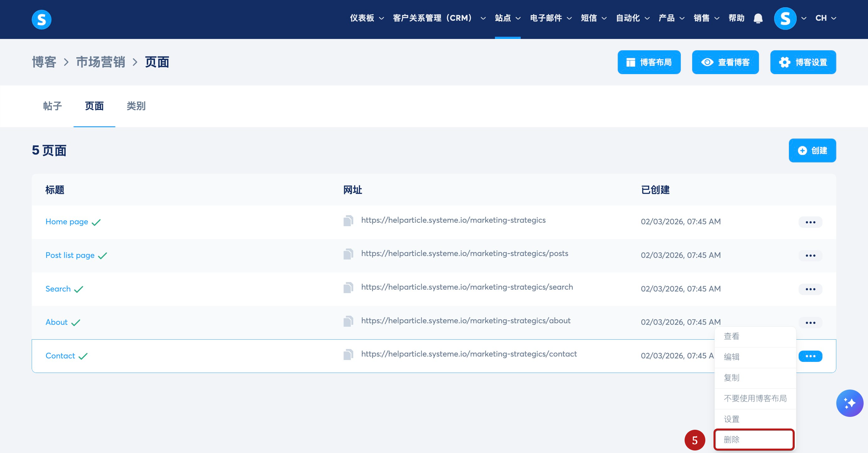
Task: Copy the Home page URL icon
Action: pyautogui.click(x=348, y=221)
